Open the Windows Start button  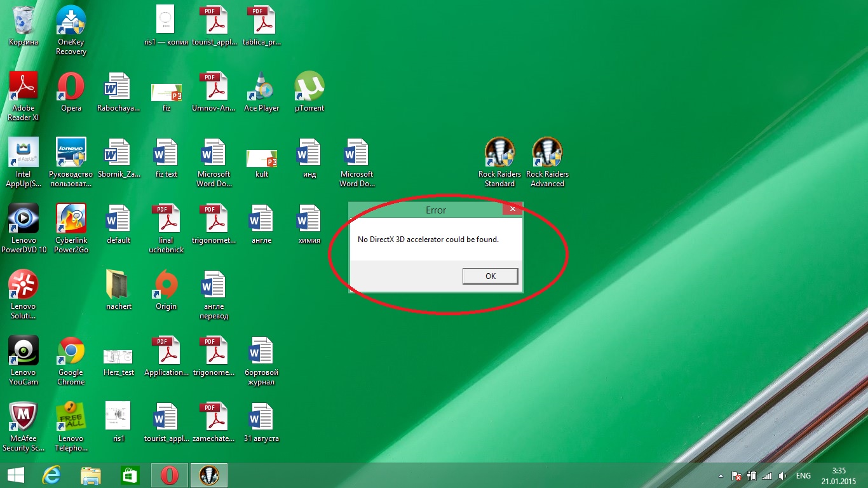[15, 475]
